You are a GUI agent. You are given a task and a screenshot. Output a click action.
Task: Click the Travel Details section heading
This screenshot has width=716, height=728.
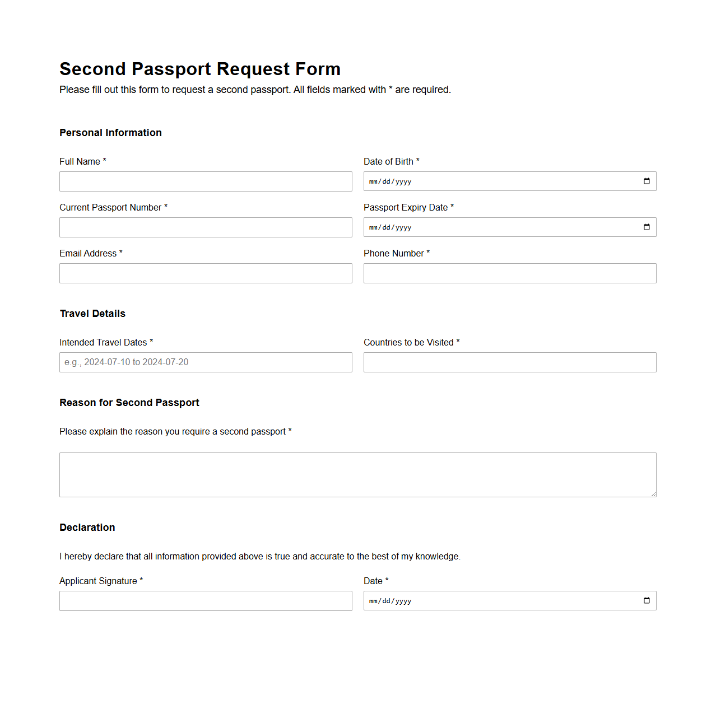(92, 314)
